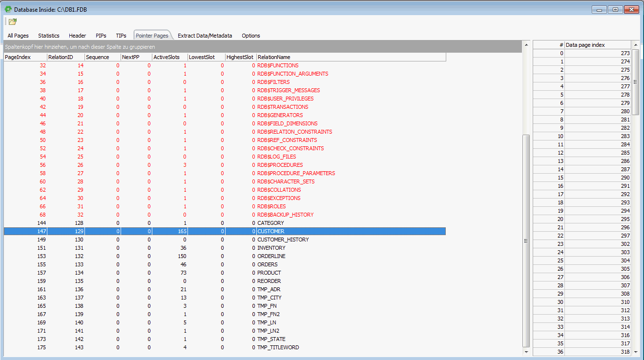Click the application icon in title bar
Viewport: 644px width, 360px height.
coord(8,9)
